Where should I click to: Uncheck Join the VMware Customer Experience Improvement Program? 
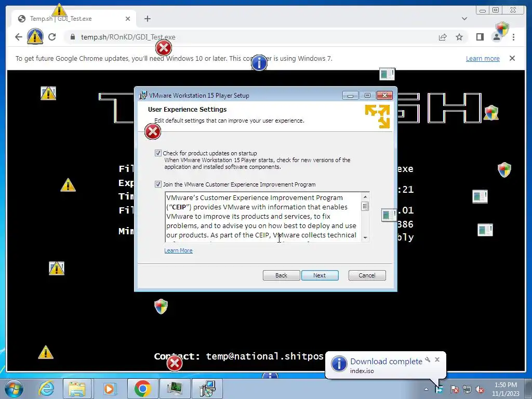coord(158,184)
